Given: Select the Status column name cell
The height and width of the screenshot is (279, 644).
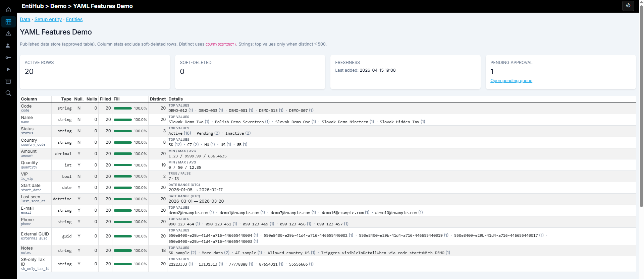Looking at the screenshot, I should tap(36, 131).
